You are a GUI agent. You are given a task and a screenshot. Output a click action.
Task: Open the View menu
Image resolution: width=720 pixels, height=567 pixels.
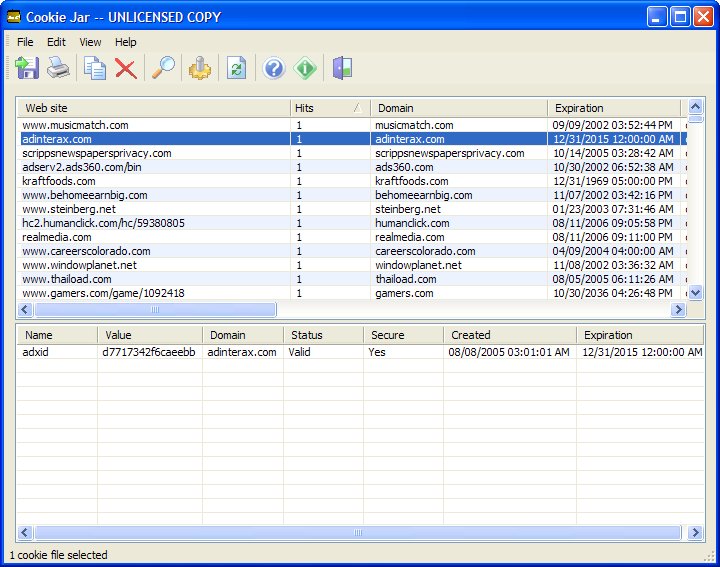pyautogui.click(x=90, y=42)
